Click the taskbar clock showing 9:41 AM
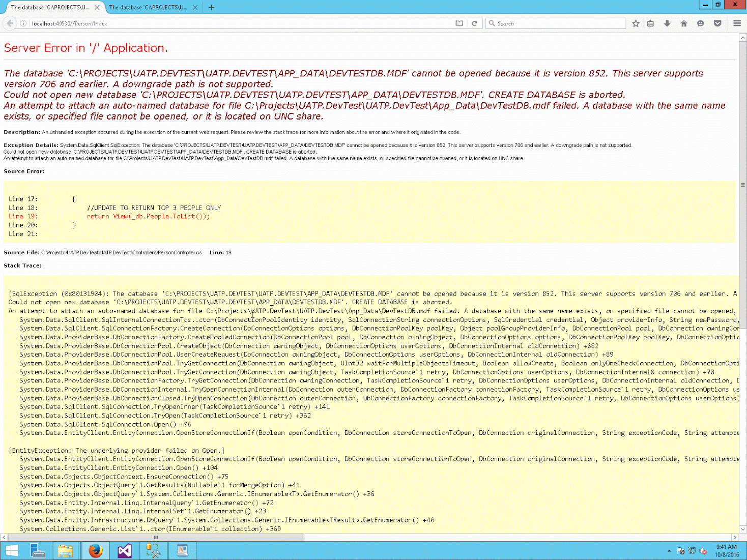 (x=727, y=551)
